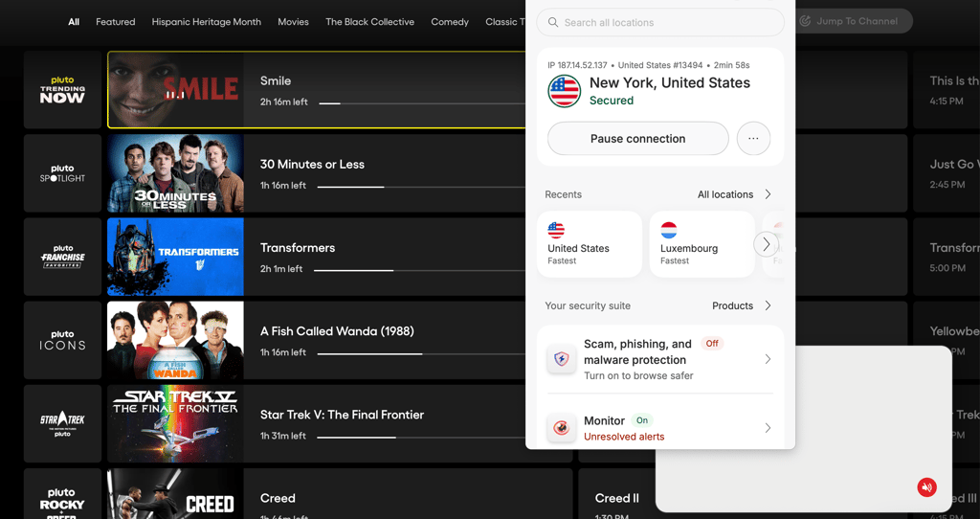Click the malware protection shield icon
This screenshot has height=519, width=980.
click(561, 359)
